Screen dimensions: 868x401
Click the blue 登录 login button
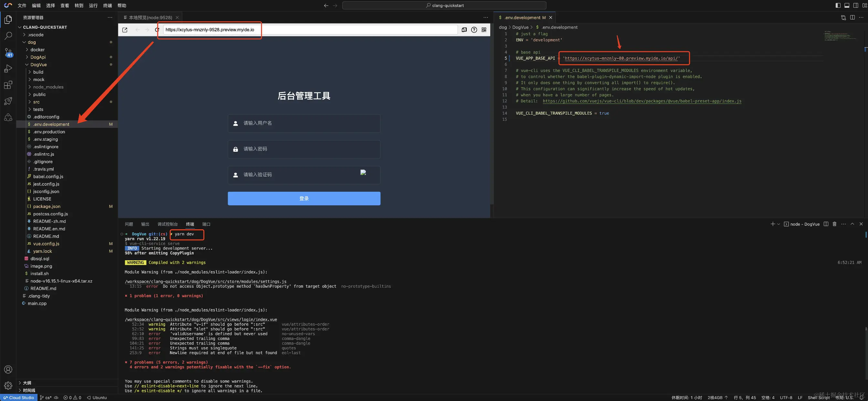pos(304,198)
